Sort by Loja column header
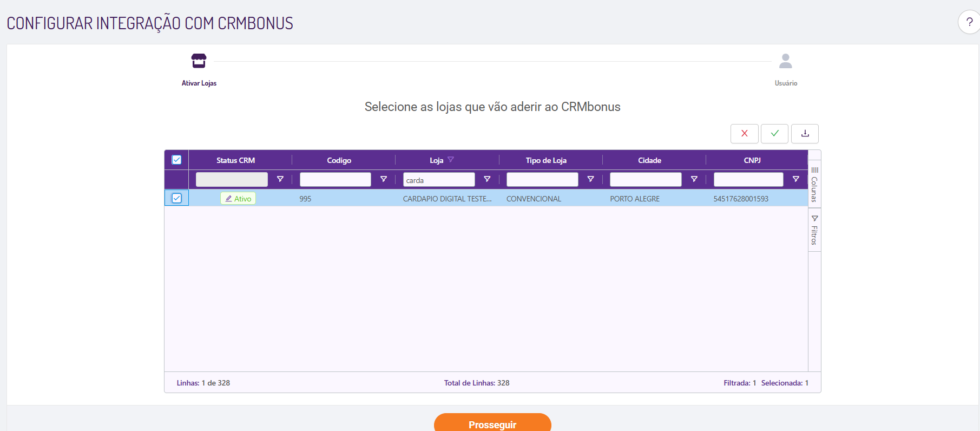This screenshot has height=431, width=980. [436, 160]
